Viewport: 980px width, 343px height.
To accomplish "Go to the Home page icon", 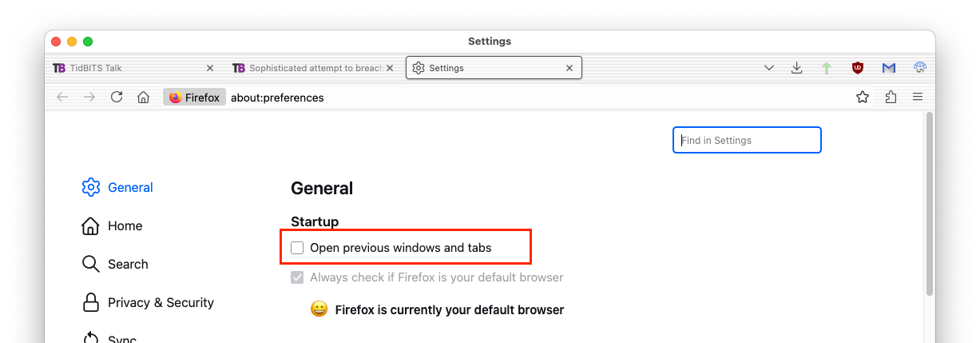I will (143, 97).
